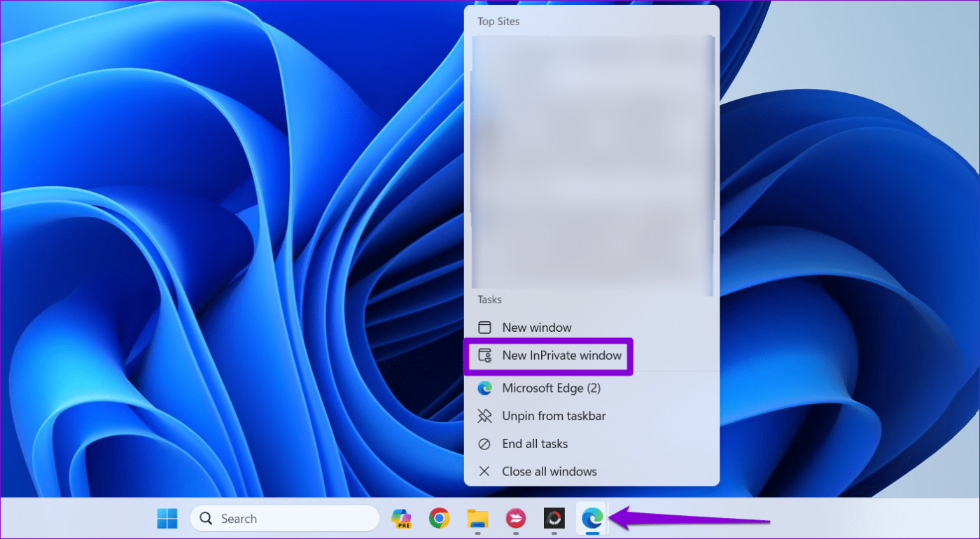Image resolution: width=980 pixels, height=539 pixels.
Task: Choose End all tasks
Action: pyautogui.click(x=591, y=444)
